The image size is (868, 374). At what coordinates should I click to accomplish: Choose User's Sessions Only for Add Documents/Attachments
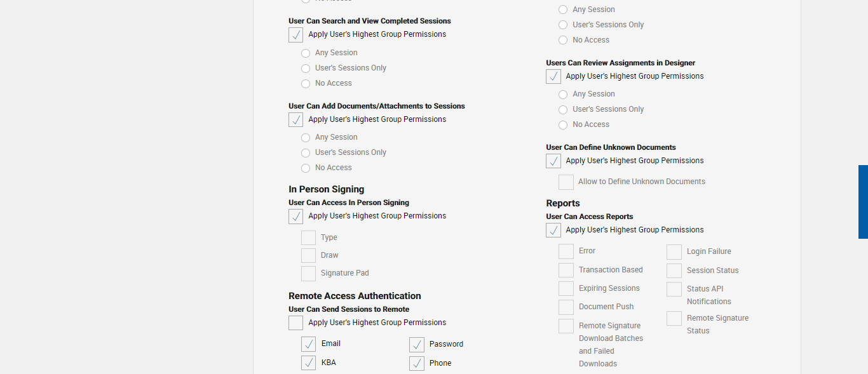[x=306, y=153]
